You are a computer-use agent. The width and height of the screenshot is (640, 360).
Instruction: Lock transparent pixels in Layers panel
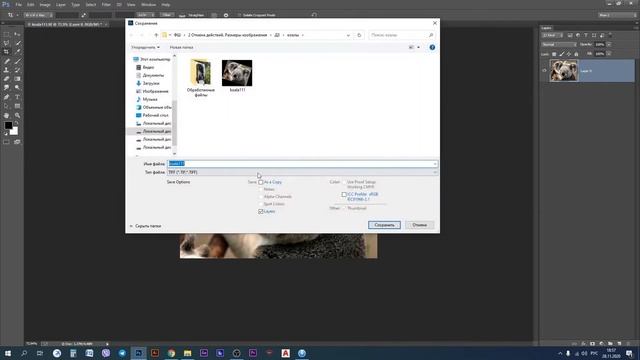tap(554, 54)
